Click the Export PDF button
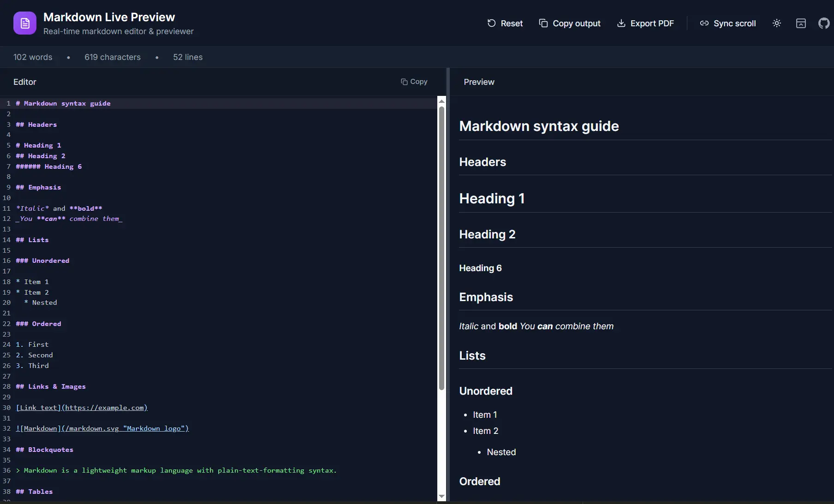The image size is (834, 504). [645, 23]
